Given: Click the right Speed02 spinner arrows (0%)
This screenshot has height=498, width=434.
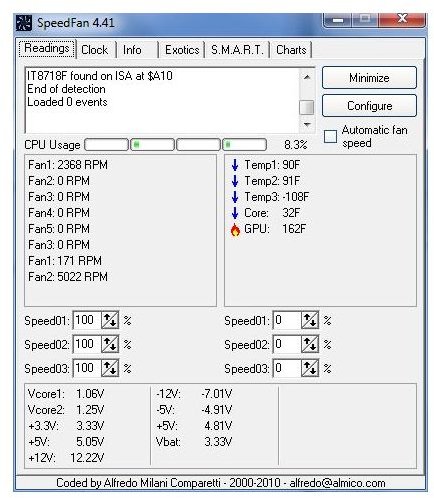Looking at the screenshot, I should [310, 344].
